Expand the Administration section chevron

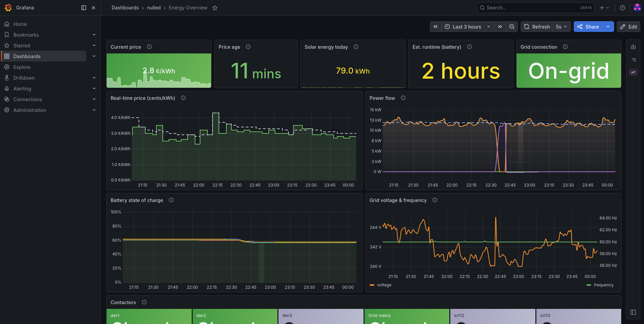tap(94, 110)
